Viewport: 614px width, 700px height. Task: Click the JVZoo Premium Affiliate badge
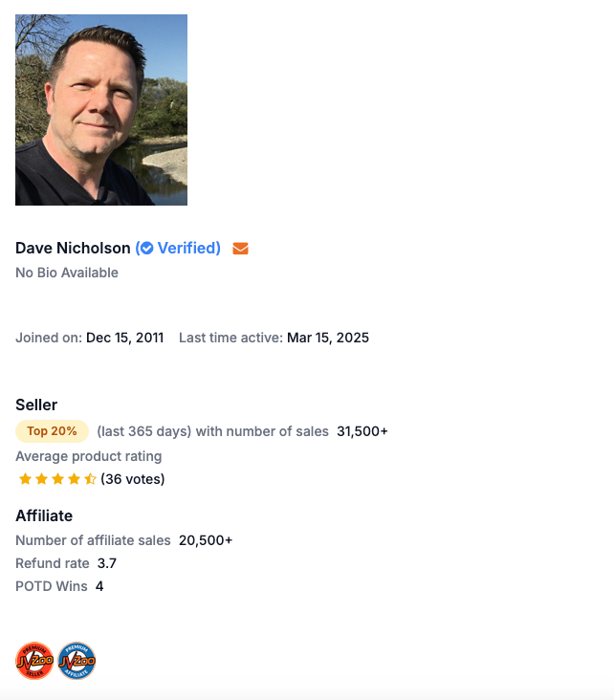coord(77,661)
